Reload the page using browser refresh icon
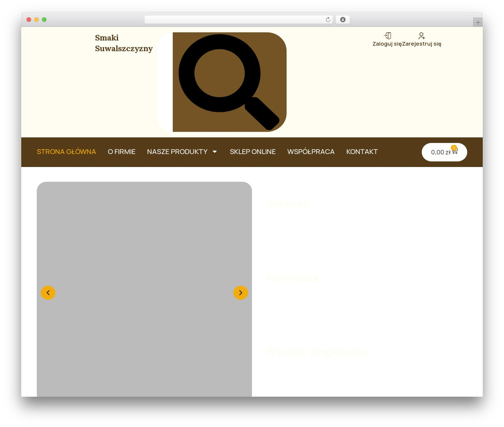 pyautogui.click(x=328, y=20)
